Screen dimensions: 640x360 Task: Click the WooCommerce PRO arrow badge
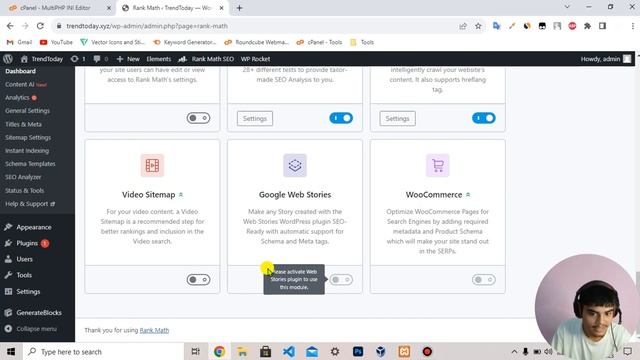468,195
